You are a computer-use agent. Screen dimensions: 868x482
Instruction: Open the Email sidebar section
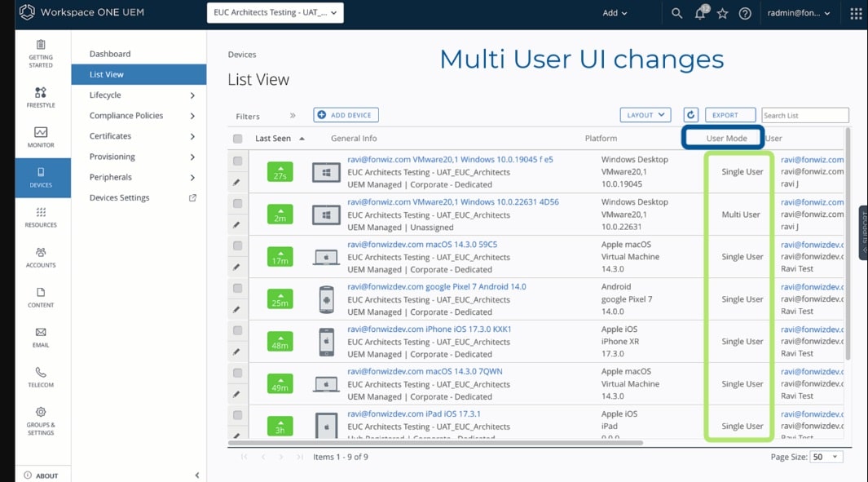pyautogui.click(x=41, y=338)
